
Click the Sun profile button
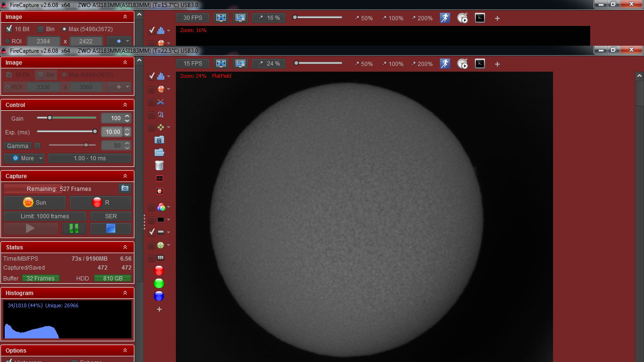[x=34, y=203]
